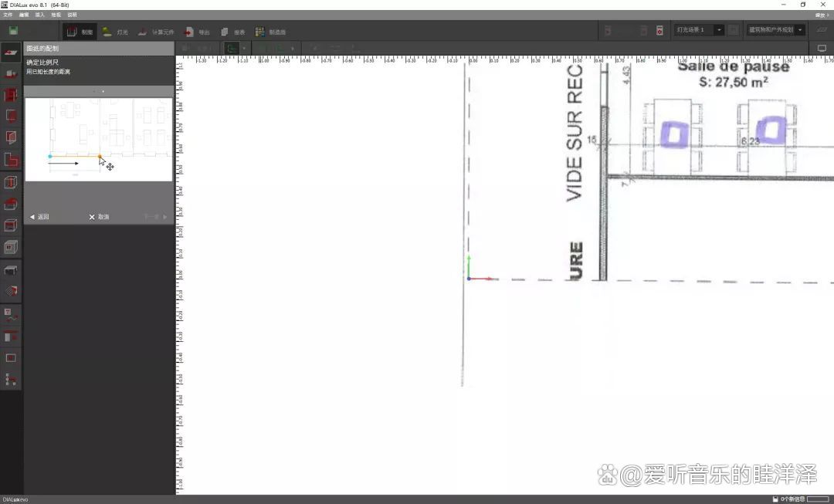Select the cube with red top face tool
The image size is (834, 504).
(11, 225)
